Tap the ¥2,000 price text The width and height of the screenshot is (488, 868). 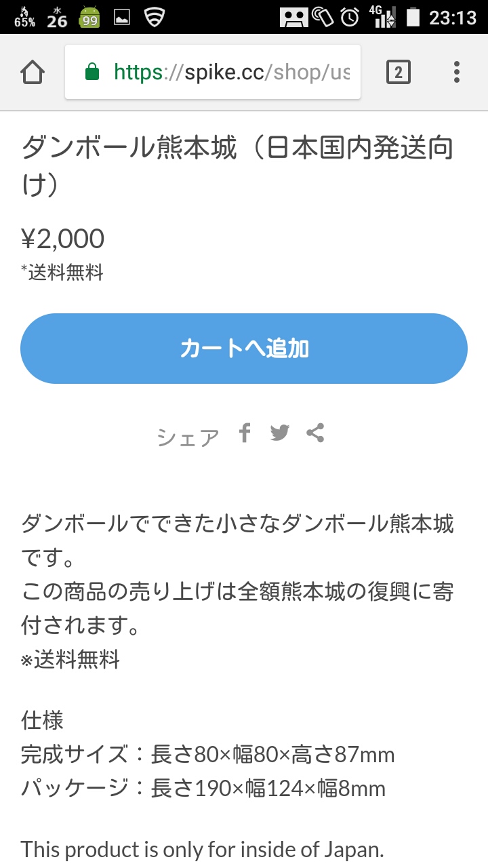tap(63, 239)
